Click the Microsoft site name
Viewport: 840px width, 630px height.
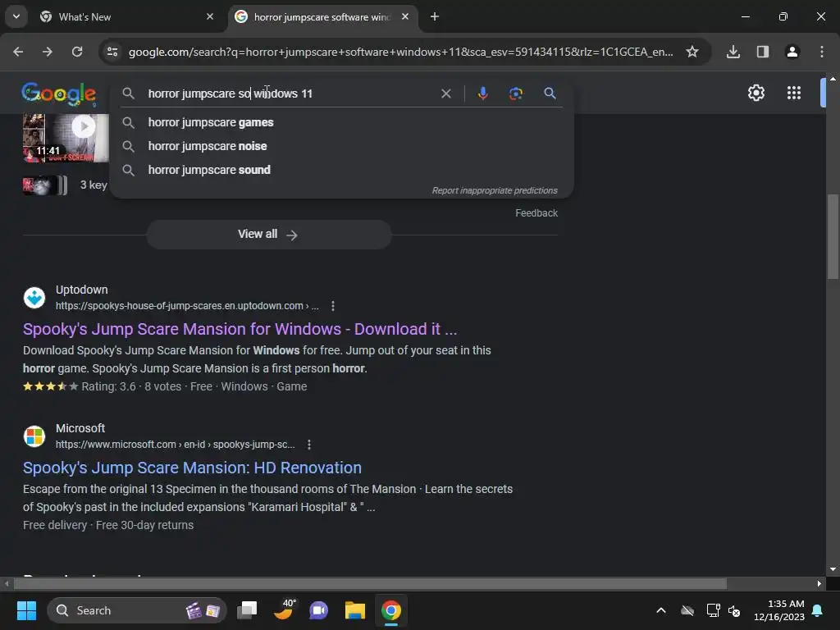click(x=80, y=428)
